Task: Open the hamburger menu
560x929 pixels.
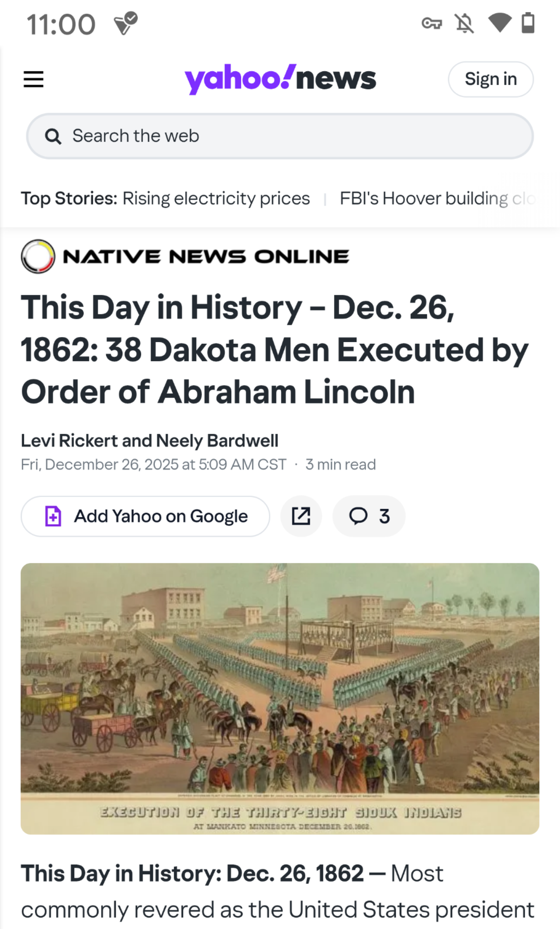Action: point(34,79)
